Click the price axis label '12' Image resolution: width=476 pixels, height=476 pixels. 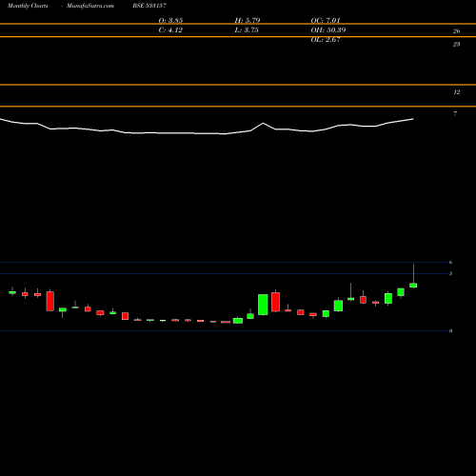coord(456,92)
